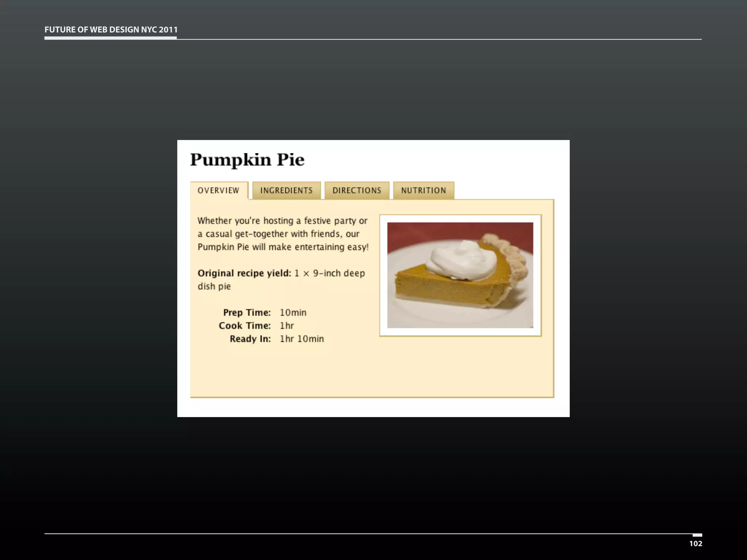Click slide number 102
747x560 pixels.
click(x=695, y=544)
